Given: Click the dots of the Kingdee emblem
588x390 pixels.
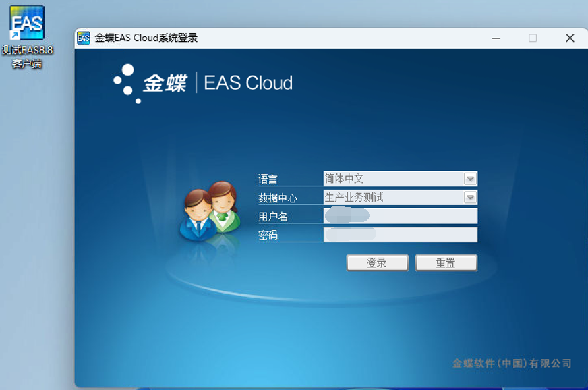Looking at the screenshot, I should [x=126, y=83].
